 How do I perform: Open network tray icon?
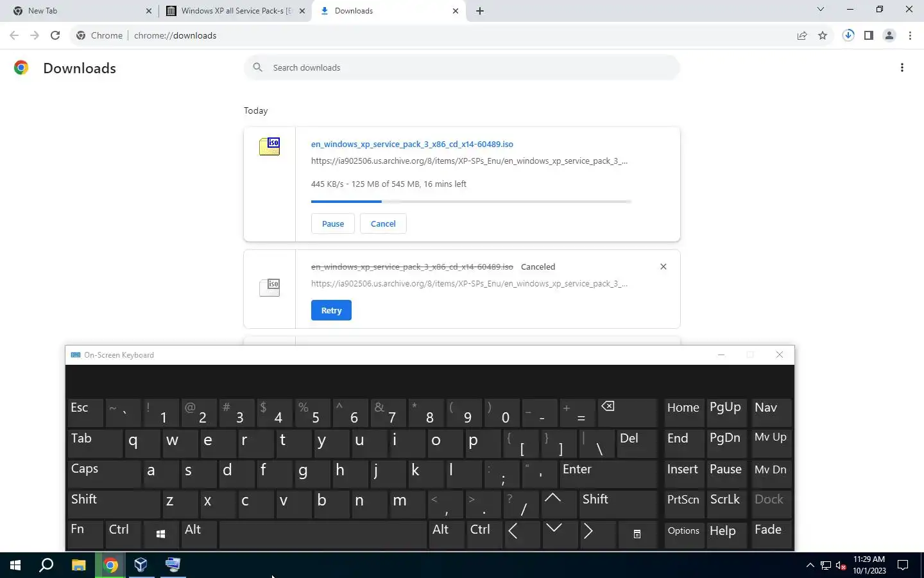point(826,566)
